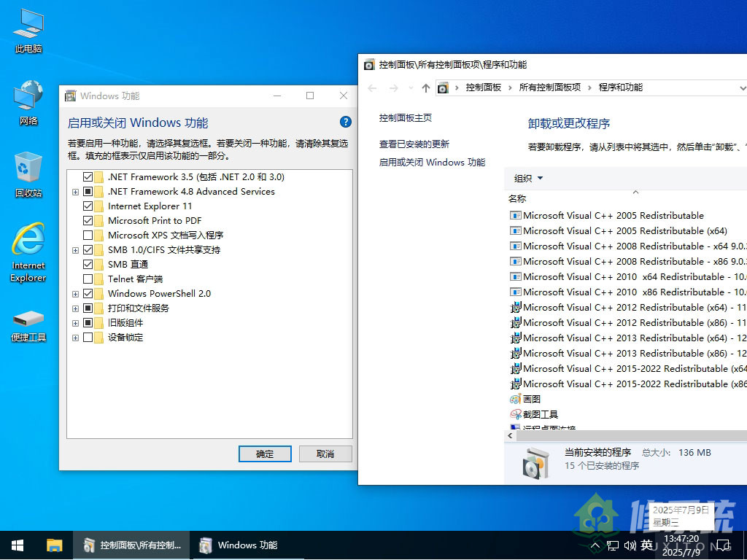Switch to Windows 功能 taskbar item
The height and width of the screenshot is (560, 747).
(x=239, y=545)
